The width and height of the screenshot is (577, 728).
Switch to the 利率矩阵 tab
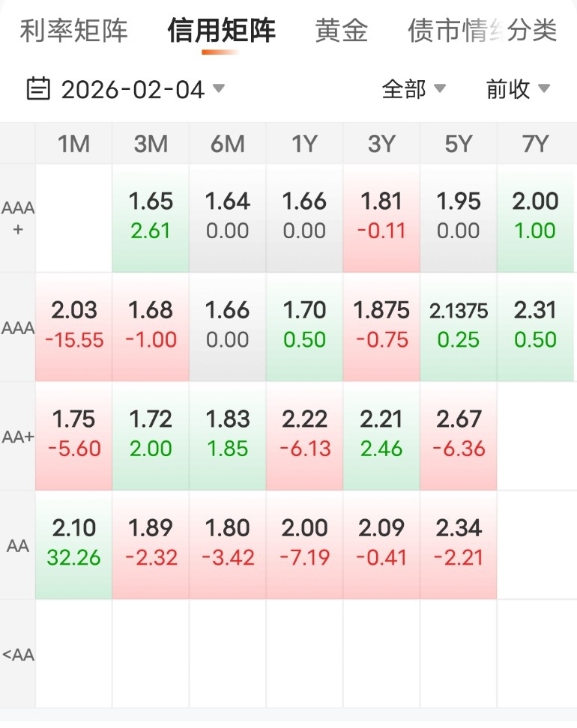tap(73, 31)
